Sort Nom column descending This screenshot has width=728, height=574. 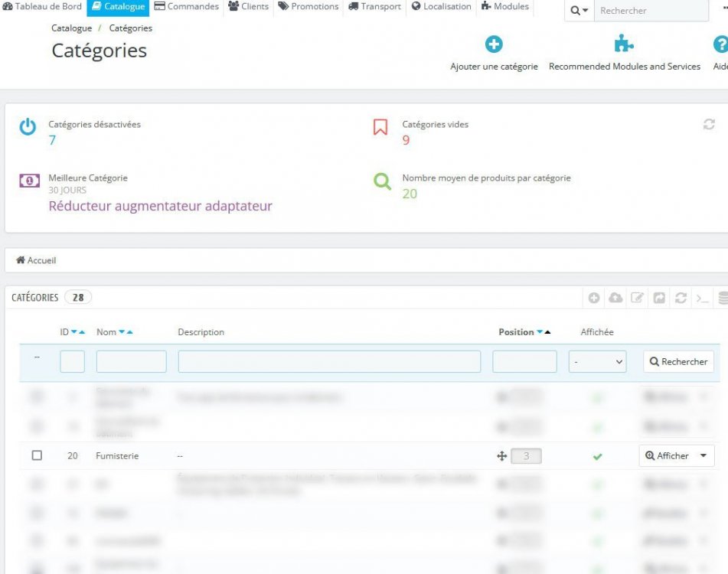(x=122, y=332)
